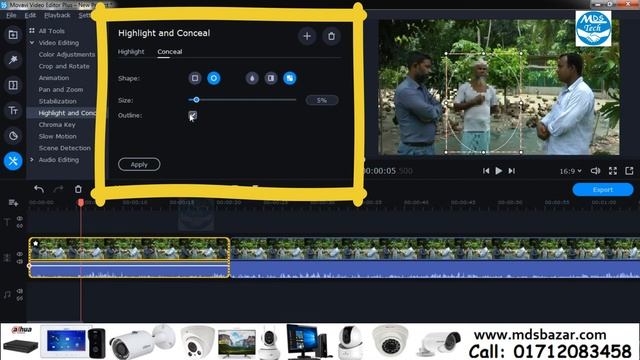640x360 pixels.
Task: Open the Playback menu
Action: (x=57, y=15)
